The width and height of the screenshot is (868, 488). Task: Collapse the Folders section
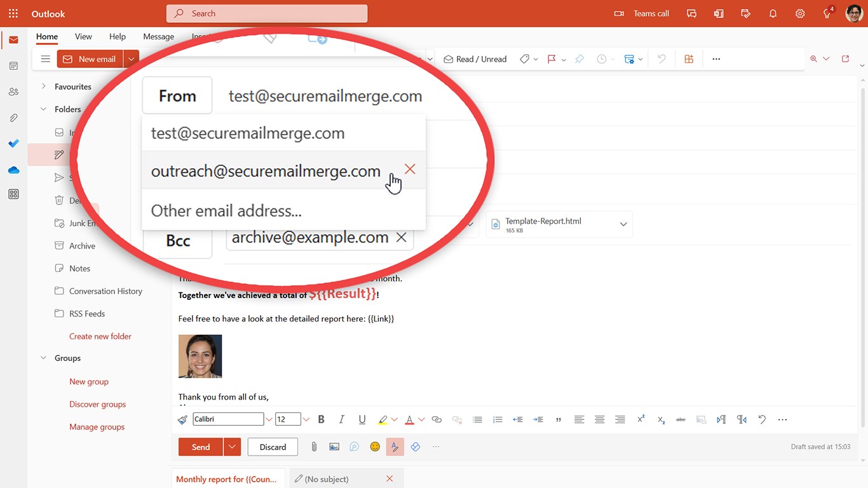(x=43, y=109)
